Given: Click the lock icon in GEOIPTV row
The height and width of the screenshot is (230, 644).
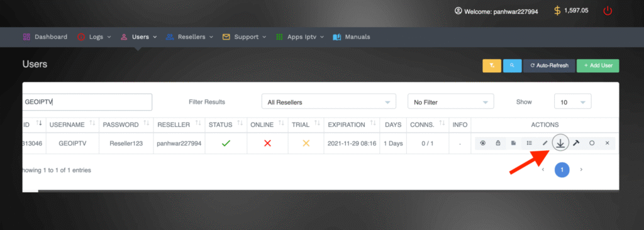Looking at the screenshot, I should pyautogui.click(x=498, y=143).
